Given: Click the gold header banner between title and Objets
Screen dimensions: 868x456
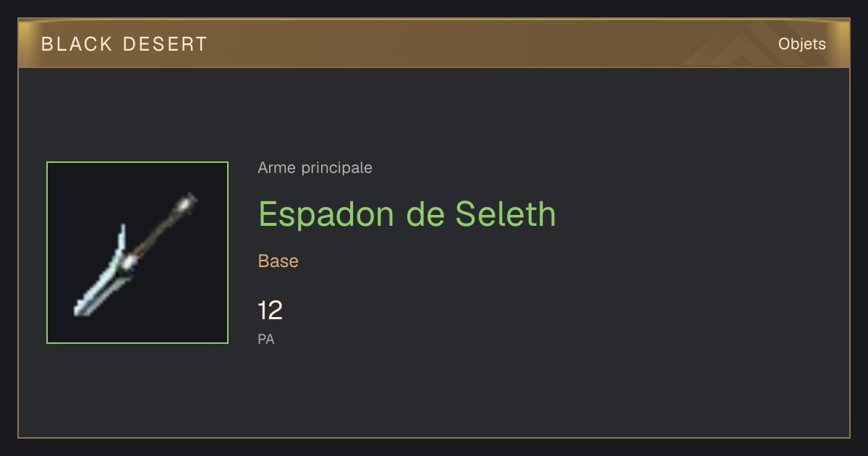Looking at the screenshot, I should [x=492, y=44].
